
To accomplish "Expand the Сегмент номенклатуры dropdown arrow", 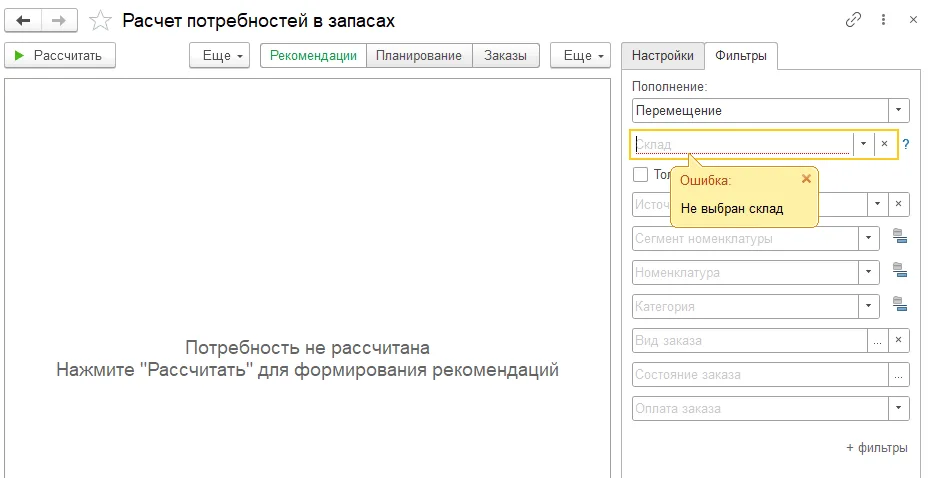I will click(868, 238).
